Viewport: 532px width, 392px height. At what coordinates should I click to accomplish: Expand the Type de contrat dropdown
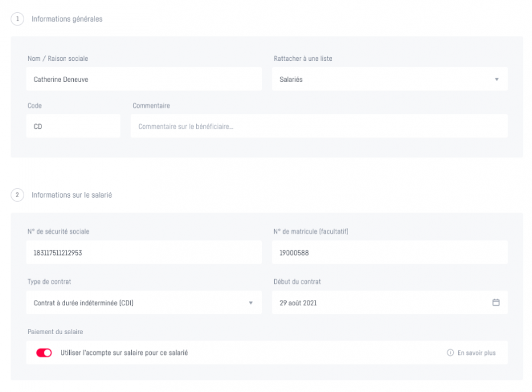click(144, 302)
